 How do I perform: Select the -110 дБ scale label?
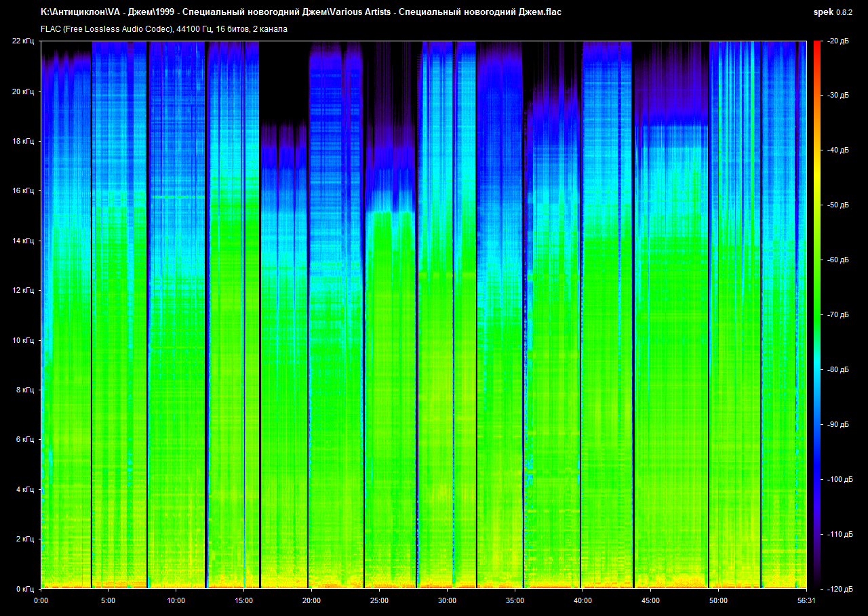839,534
